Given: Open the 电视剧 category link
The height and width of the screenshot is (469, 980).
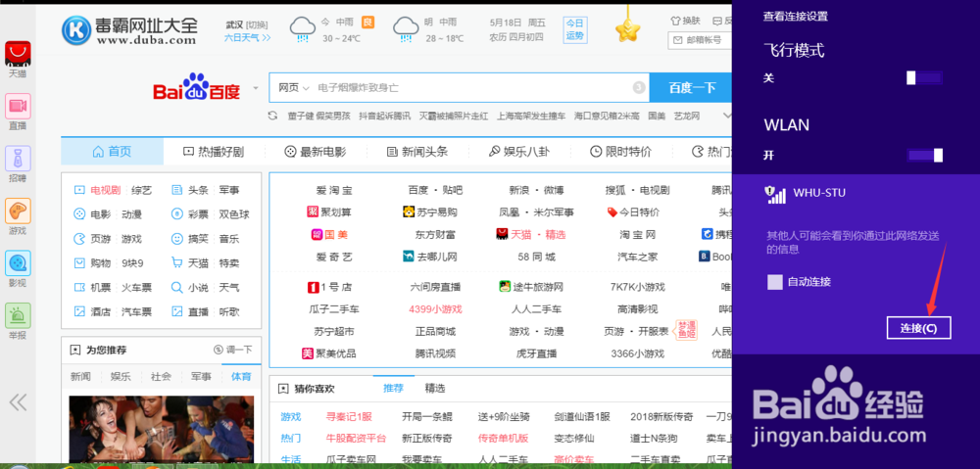Looking at the screenshot, I should click(106, 191).
